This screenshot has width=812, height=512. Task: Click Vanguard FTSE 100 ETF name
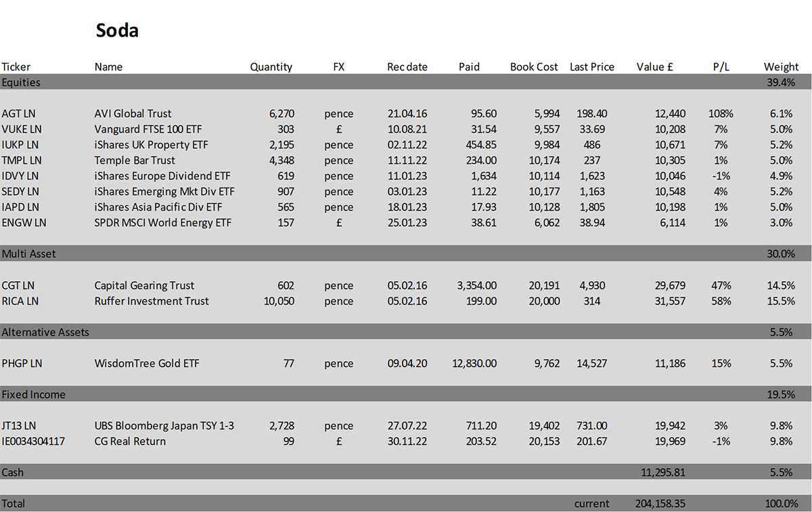[x=148, y=129]
